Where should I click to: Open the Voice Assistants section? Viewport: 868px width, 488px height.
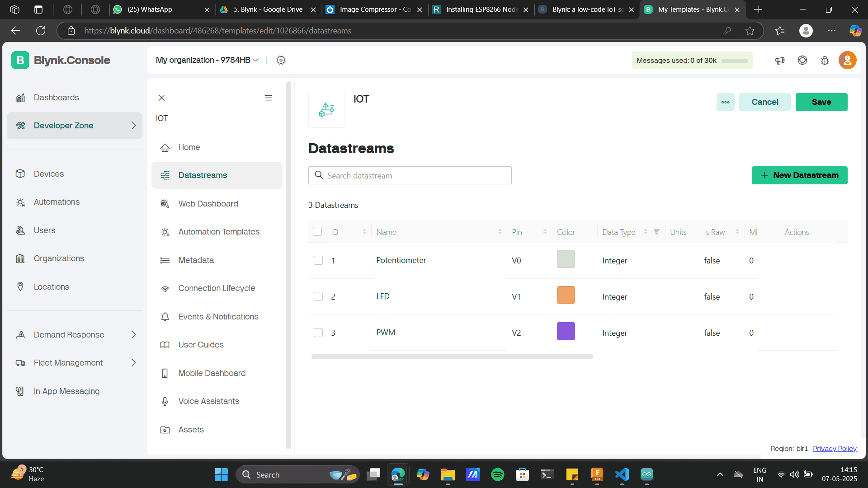point(217,401)
